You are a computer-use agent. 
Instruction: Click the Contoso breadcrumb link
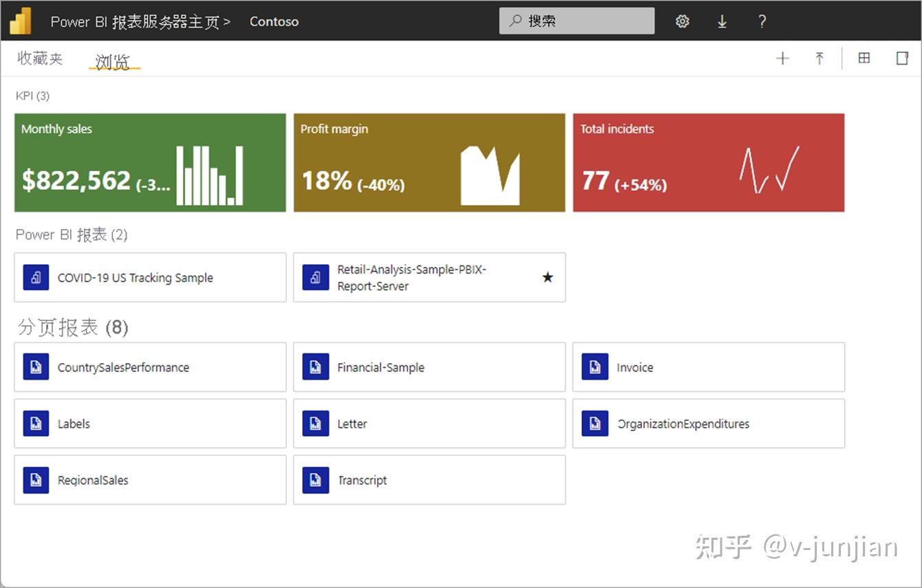274,21
